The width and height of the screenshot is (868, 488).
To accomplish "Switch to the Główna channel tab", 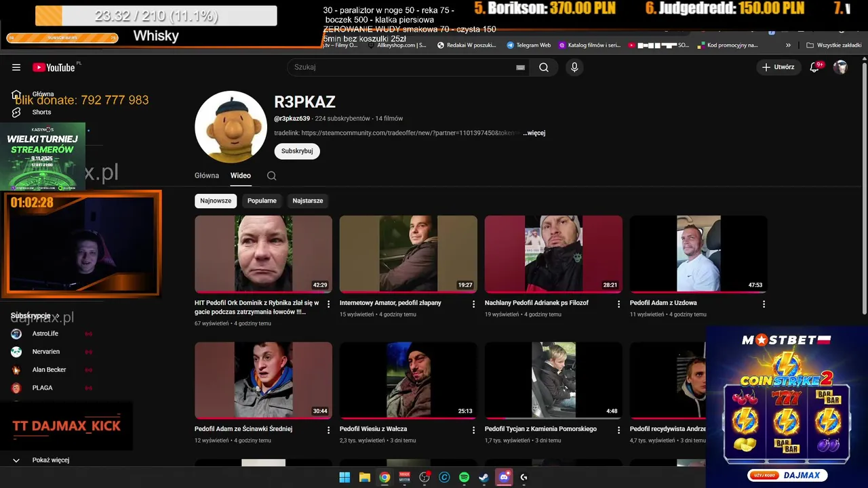I will tap(207, 176).
